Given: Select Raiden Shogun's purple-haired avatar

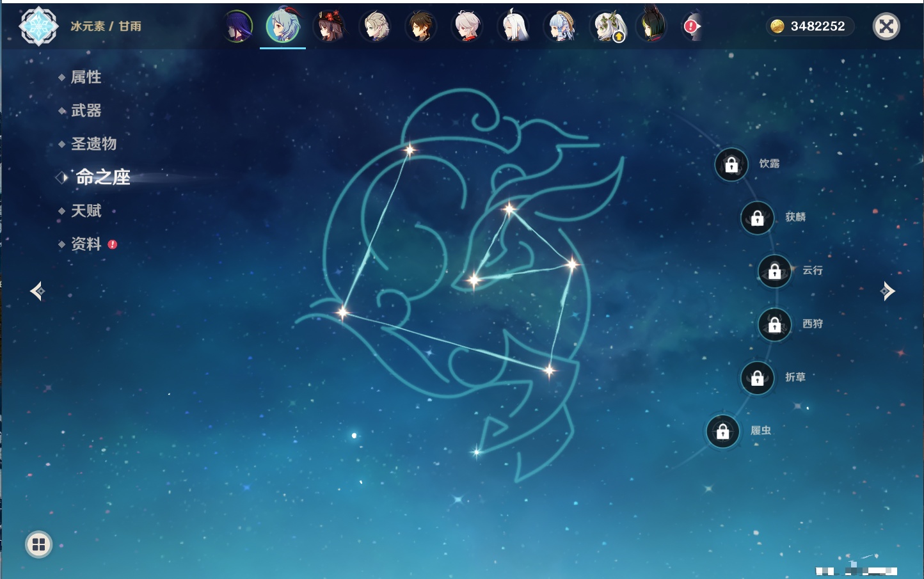Looking at the screenshot, I should coord(237,26).
